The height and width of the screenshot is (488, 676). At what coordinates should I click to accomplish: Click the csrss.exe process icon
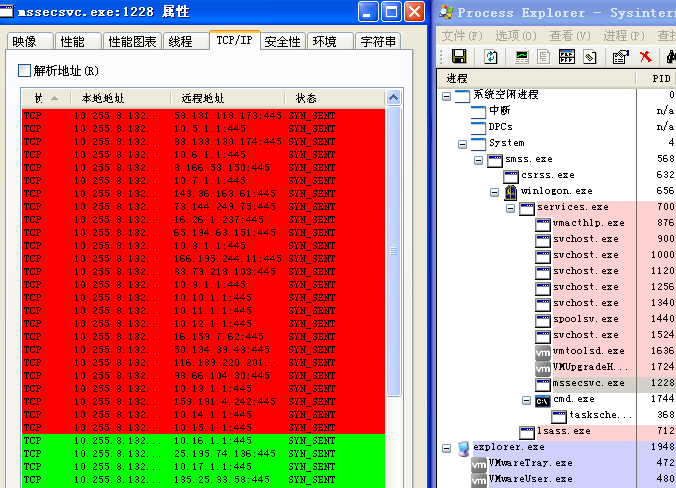coord(511,175)
